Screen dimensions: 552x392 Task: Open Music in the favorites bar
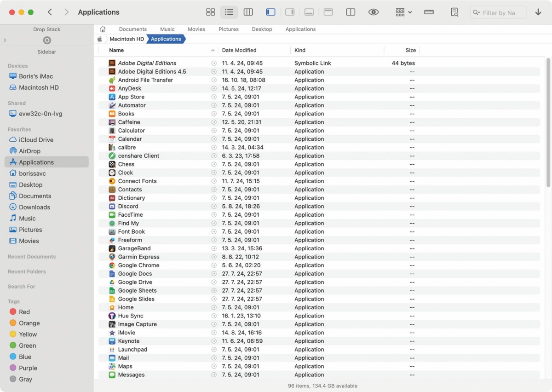click(167, 29)
